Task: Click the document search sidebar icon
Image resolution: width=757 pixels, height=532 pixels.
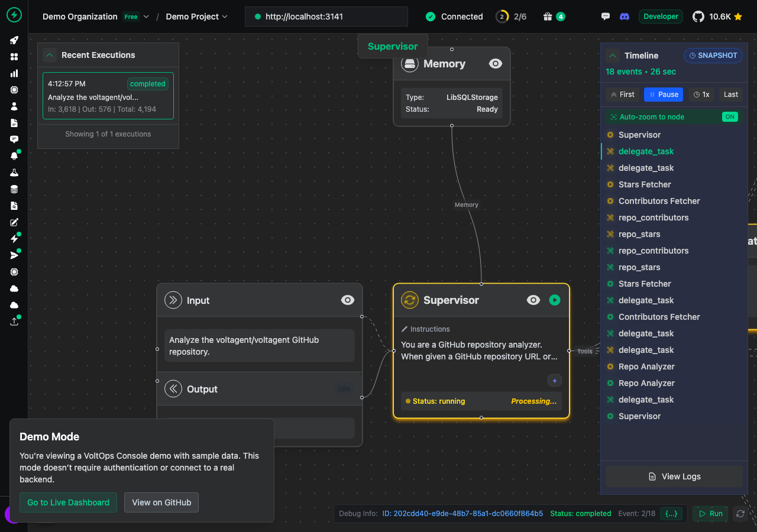Action: coord(14,206)
